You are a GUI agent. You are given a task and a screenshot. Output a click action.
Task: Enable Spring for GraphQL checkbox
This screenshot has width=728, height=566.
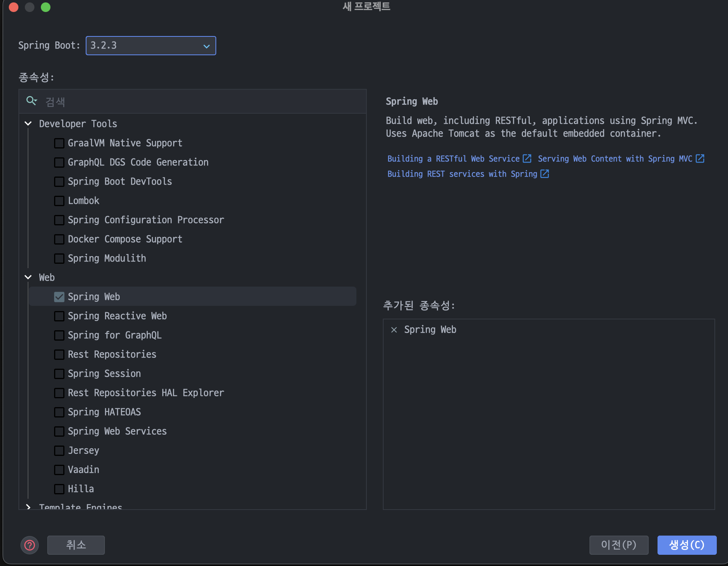pyautogui.click(x=59, y=335)
